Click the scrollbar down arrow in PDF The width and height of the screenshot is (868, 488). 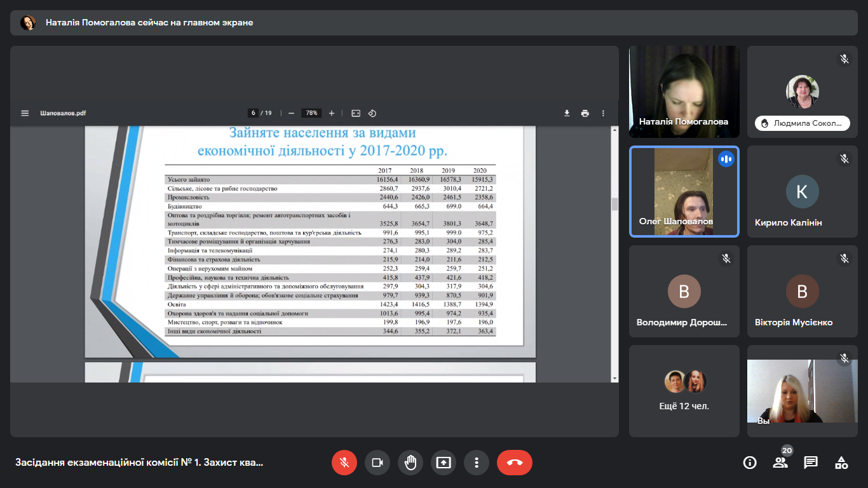click(614, 378)
